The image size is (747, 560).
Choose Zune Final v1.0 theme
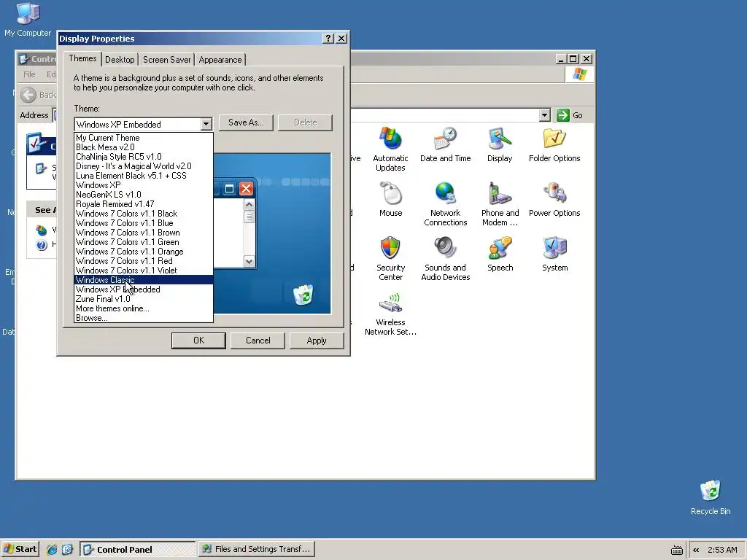(144, 299)
